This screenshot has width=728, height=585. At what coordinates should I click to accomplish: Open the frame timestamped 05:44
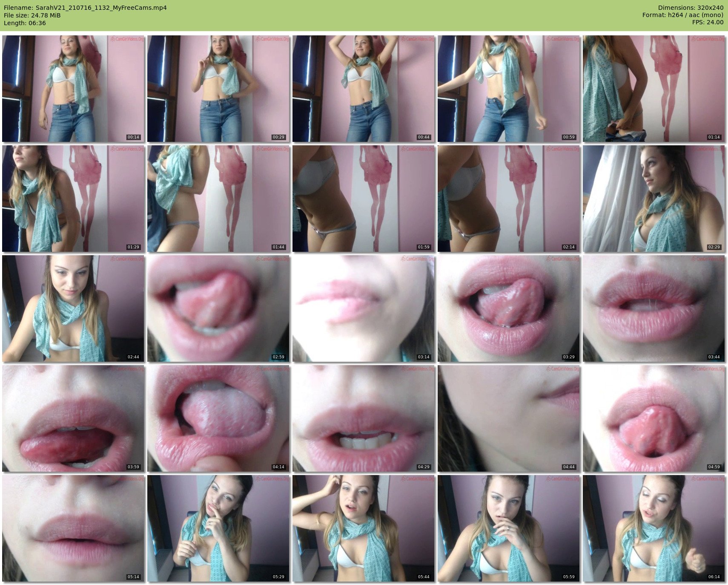pyautogui.click(x=364, y=528)
